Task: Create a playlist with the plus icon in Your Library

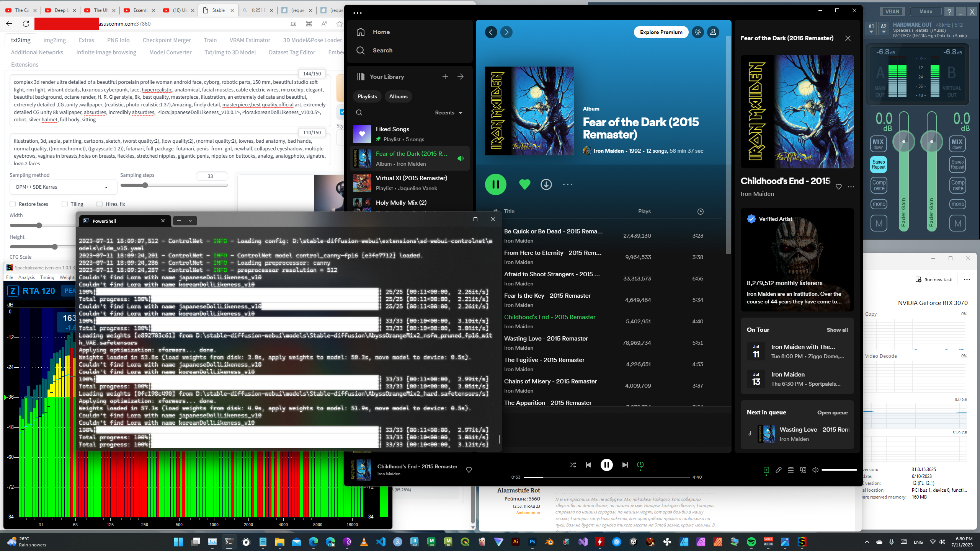Action: (x=445, y=77)
